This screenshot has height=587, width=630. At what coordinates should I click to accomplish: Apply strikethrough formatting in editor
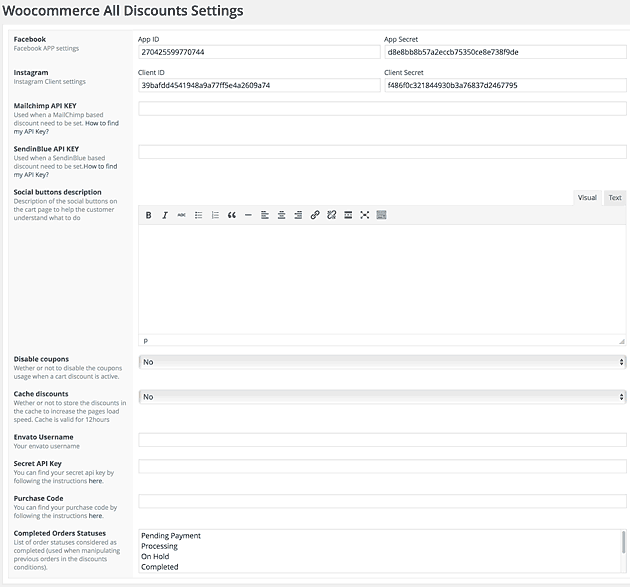pyautogui.click(x=182, y=215)
